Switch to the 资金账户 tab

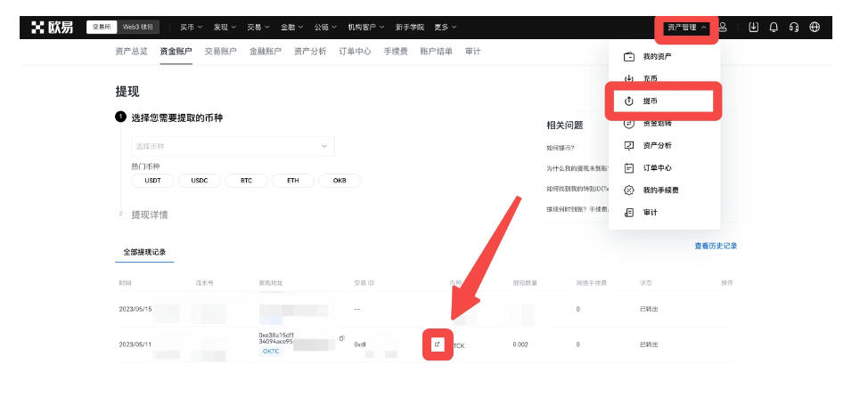click(x=176, y=52)
